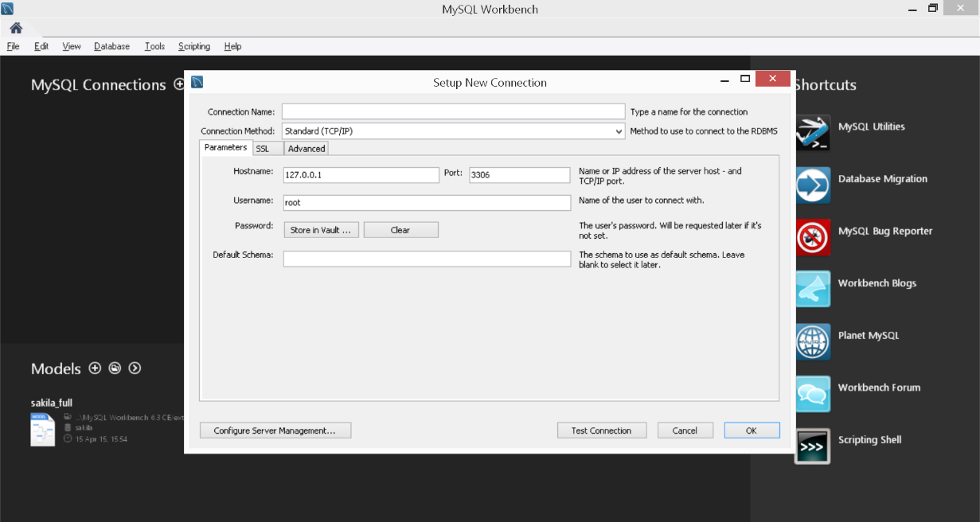The image size is (980, 522).
Task: Switch to the SSL tab
Action: point(267,148)
